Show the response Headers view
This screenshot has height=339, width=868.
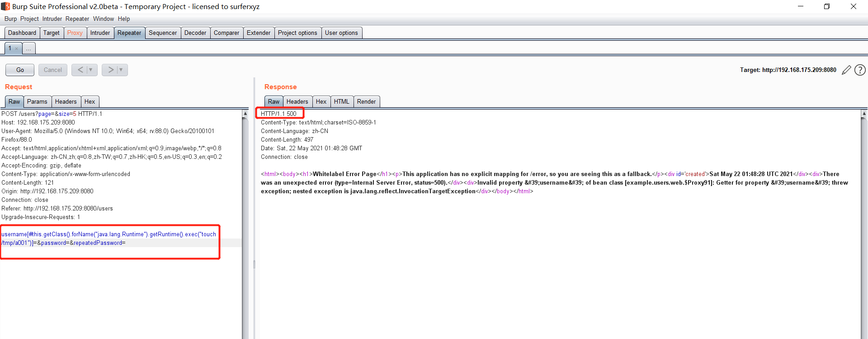click(x=297, y=101)
